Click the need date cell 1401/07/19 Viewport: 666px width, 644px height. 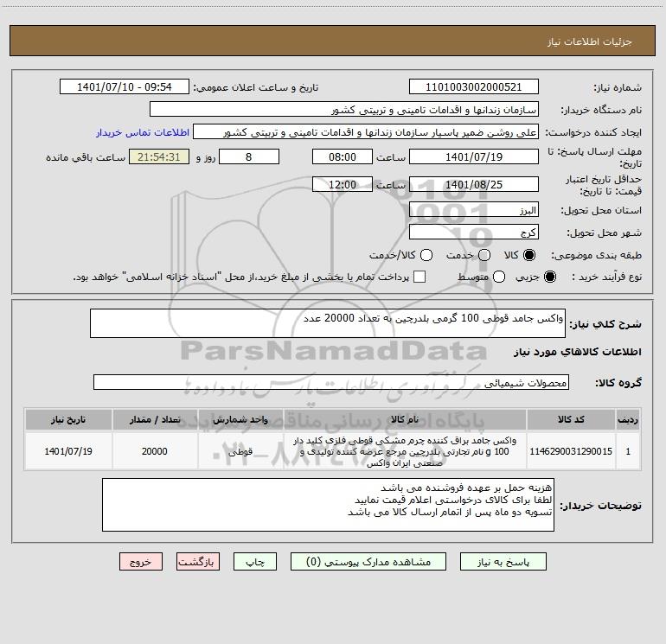click(x=68, y=451)
